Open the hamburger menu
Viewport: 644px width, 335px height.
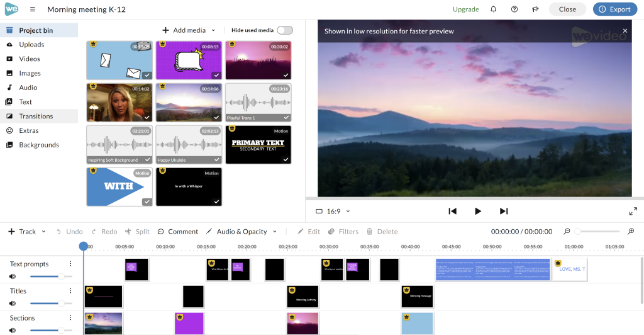tap(33, 9)
